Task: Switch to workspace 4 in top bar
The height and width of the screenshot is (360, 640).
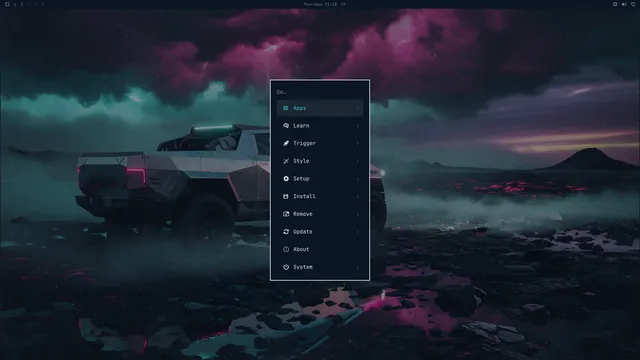Action: coord(36,4)
